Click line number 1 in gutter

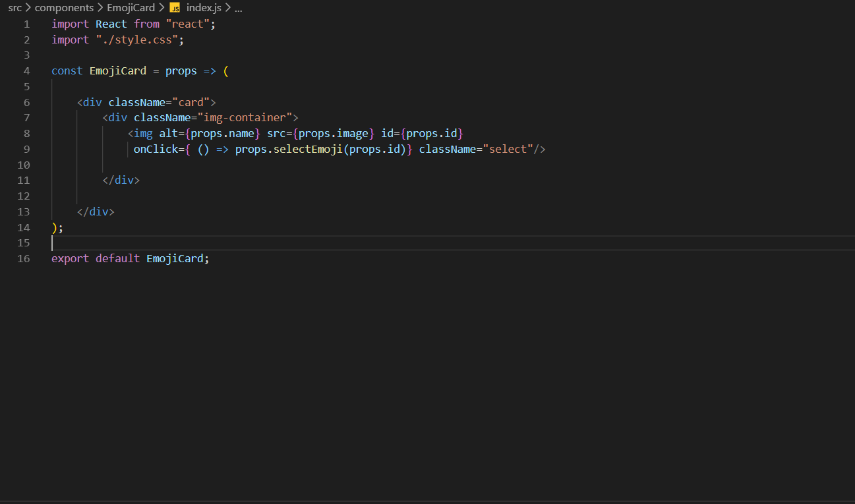(26, 24)
